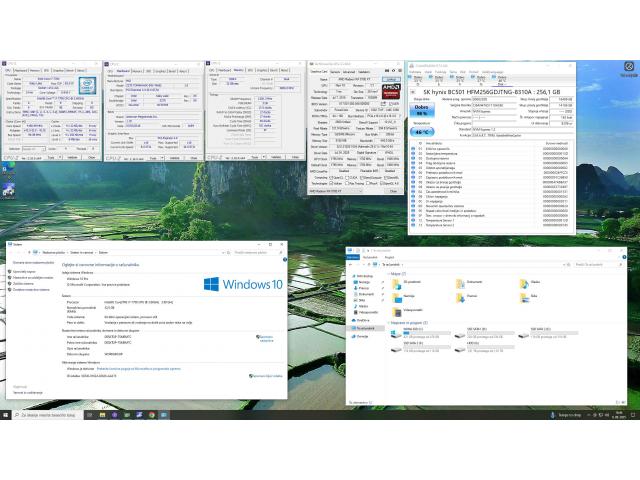640x480 pixels.
Task: Toggle the DirectCompute checkbox in GPU-Z
Action: (361, 178)
